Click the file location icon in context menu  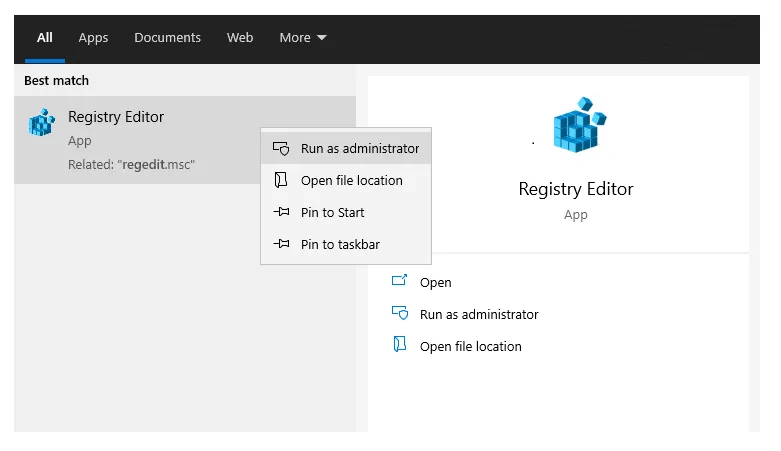pos(281,180)
